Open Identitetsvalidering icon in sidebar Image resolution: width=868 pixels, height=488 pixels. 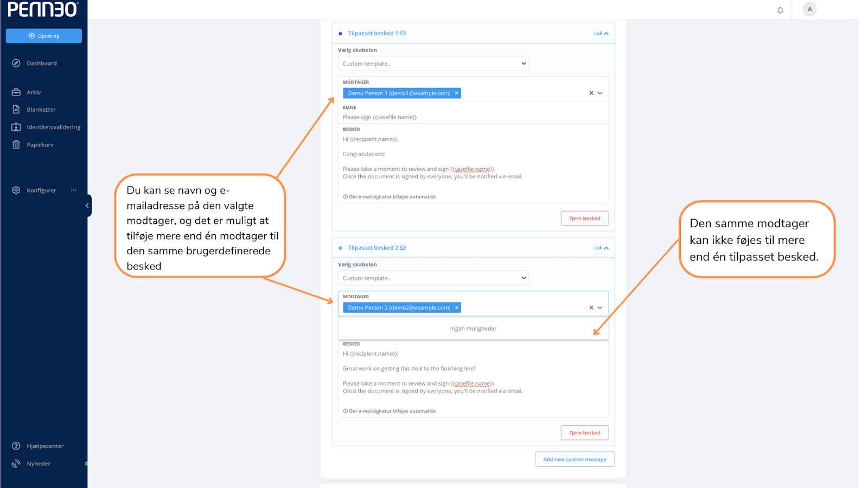tap(16, 127)
